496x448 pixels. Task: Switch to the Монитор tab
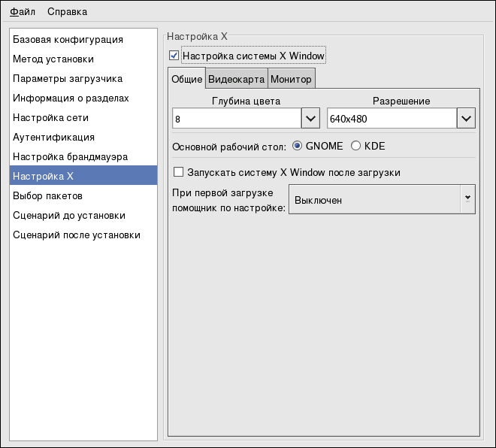coord(291,79)
